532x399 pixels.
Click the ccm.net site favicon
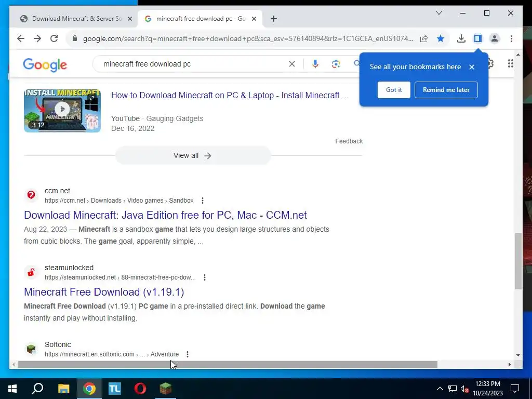click(31, 195)
